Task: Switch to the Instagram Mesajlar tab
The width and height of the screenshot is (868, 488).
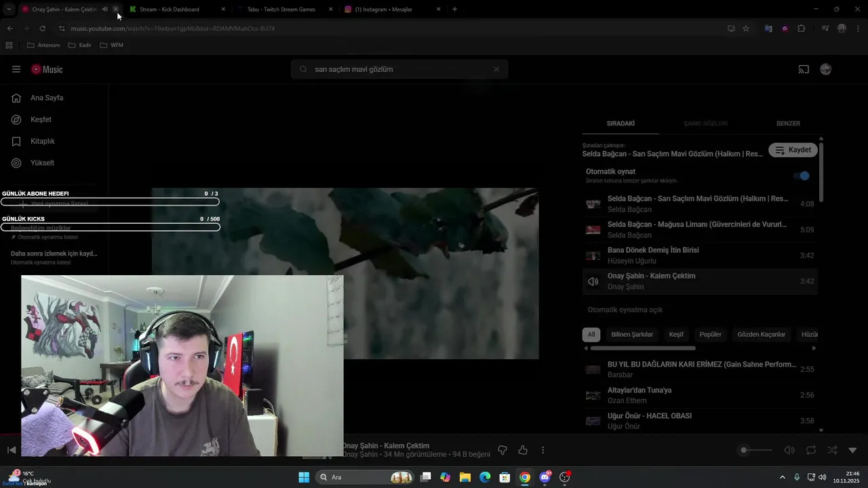Action: pos(392,9)
